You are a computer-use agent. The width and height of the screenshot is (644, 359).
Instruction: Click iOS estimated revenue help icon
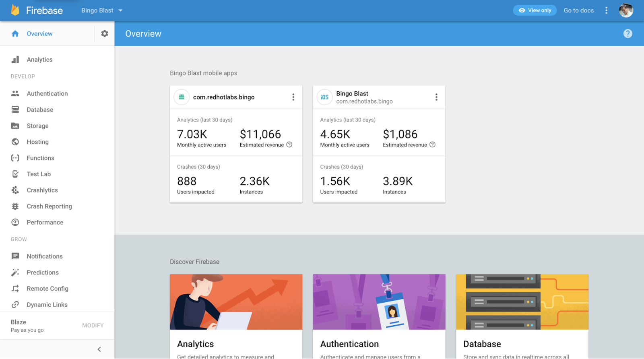click(432, 145)
